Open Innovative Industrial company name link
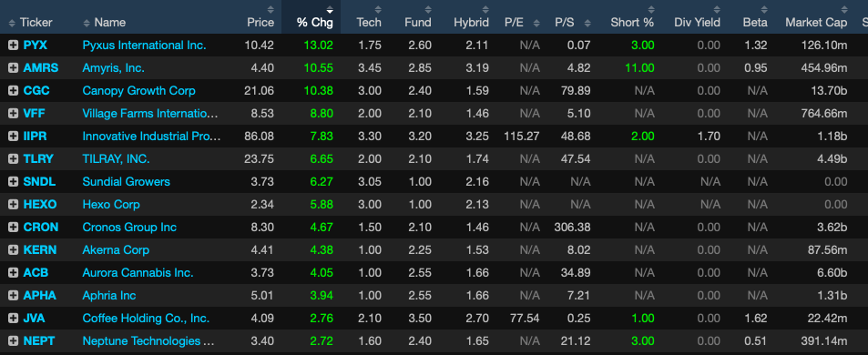 (152, 136)
